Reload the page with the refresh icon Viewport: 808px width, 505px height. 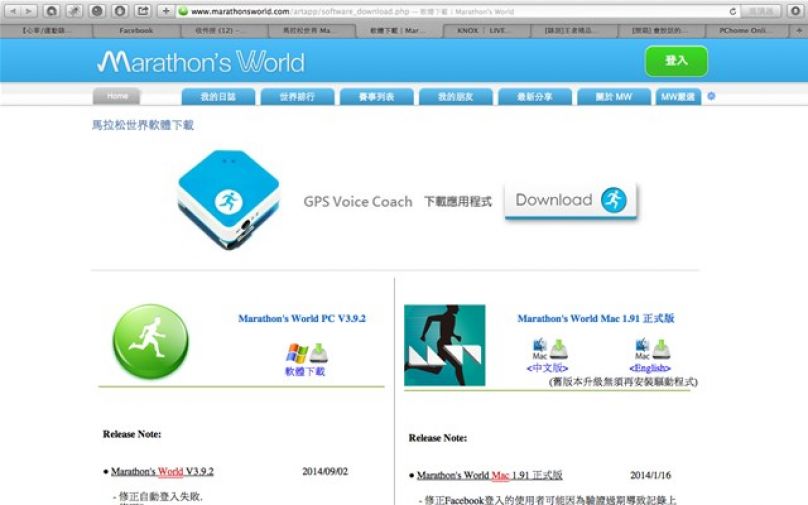point(732,11)
